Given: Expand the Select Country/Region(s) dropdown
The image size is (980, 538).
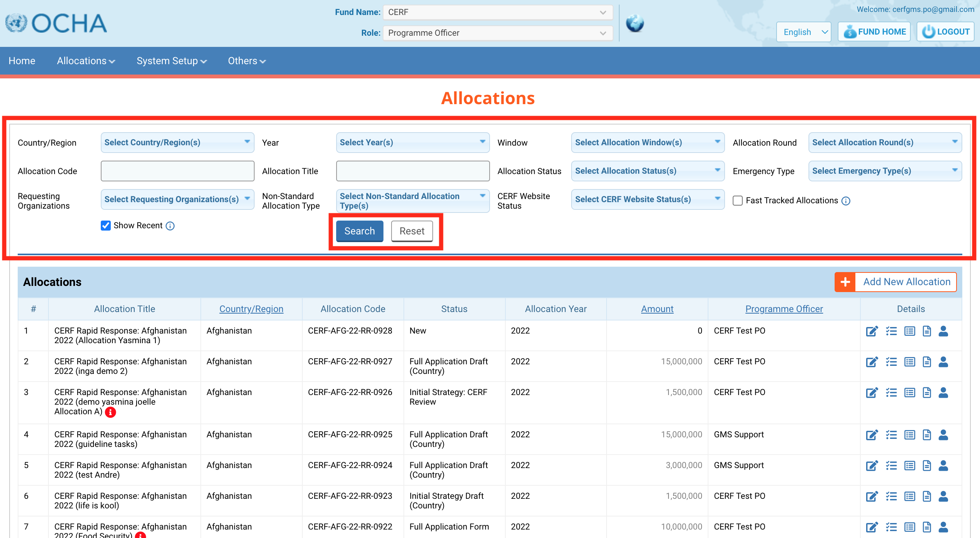Looking at the screenshot, I should click(x=177, y=143).
